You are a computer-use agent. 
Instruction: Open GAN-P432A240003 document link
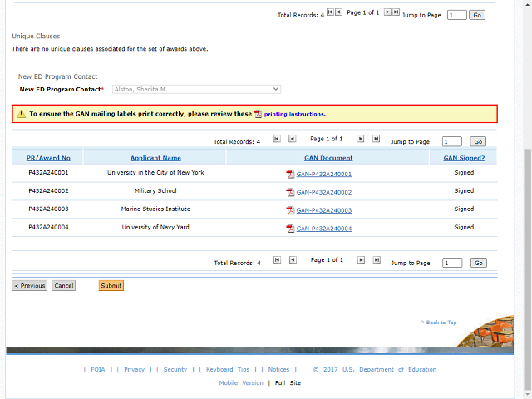click(x=323, y=210)
